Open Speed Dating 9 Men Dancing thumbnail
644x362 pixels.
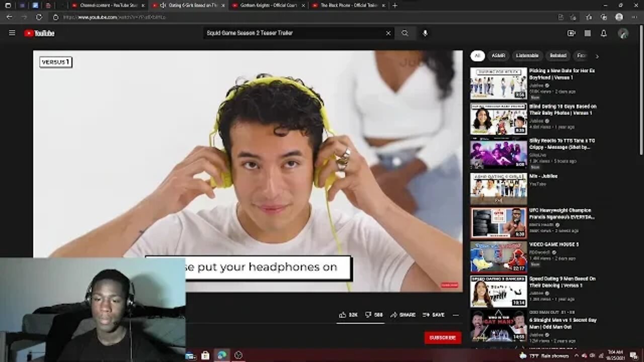(499, 291)
